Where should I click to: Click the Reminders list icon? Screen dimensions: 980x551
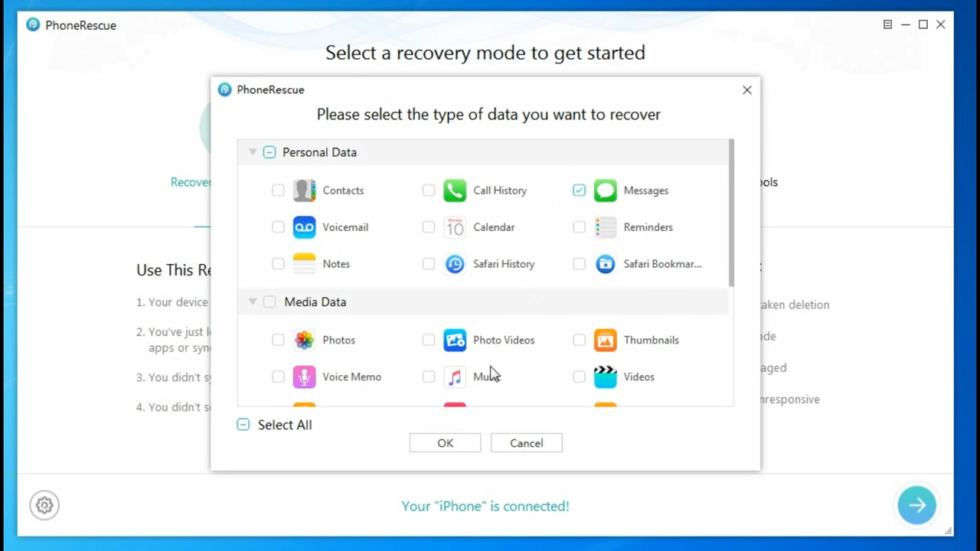(605, 227)
